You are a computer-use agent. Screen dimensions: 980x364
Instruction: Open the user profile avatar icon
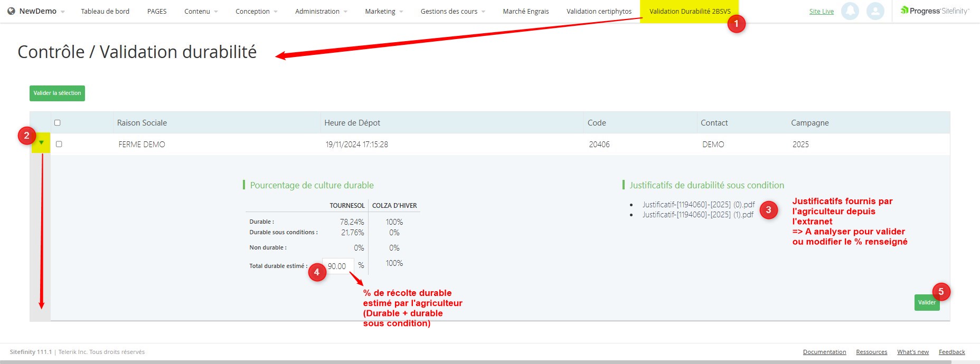tap(875, 11)
